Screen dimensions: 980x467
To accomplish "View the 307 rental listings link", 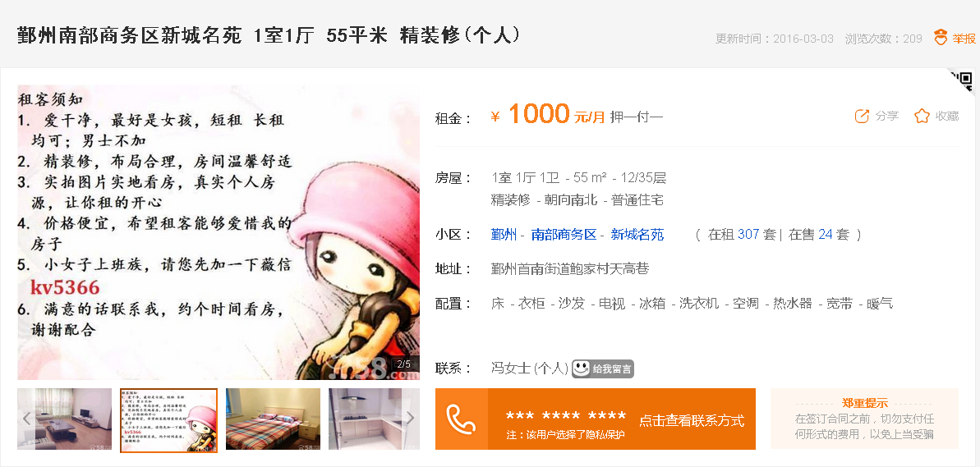I will [x=748, y=235].
